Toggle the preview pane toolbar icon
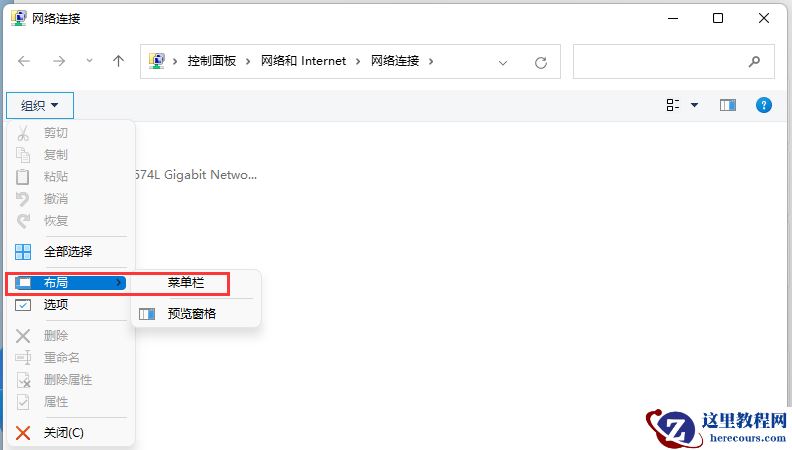The width and height of the screenshot is (792, 450). [728, 105]
